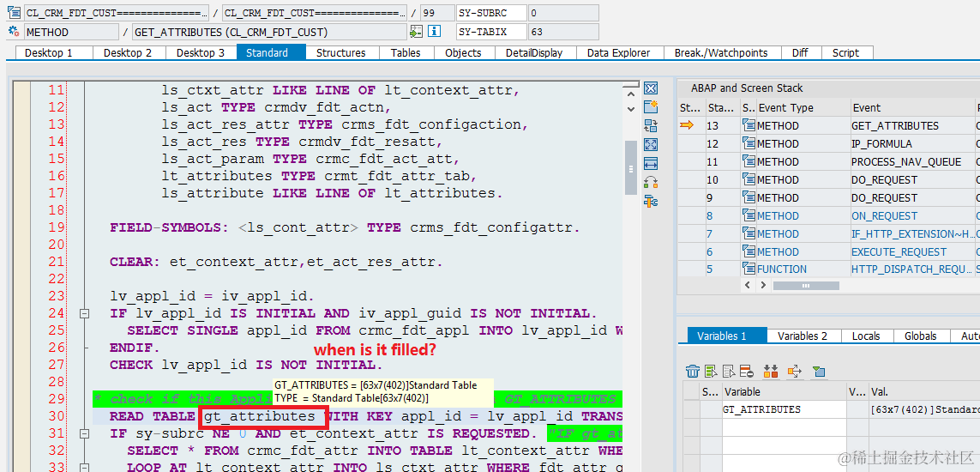This screenshot has height=472, width=980.
Task: Click the new tool icon with star
Action: point(651,107)
